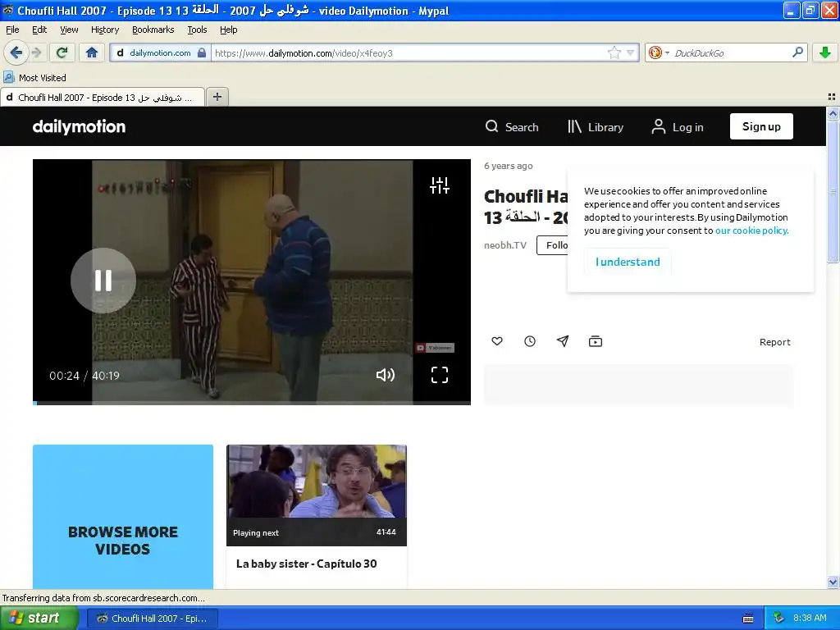Open the Library section
This screenshot has width=840, height=630.
[x=596, y=127]
